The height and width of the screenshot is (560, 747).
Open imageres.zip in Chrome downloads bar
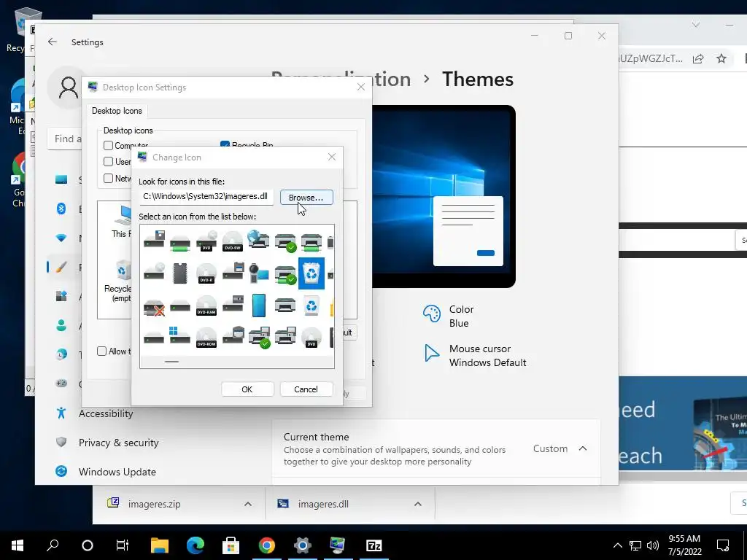154,504
